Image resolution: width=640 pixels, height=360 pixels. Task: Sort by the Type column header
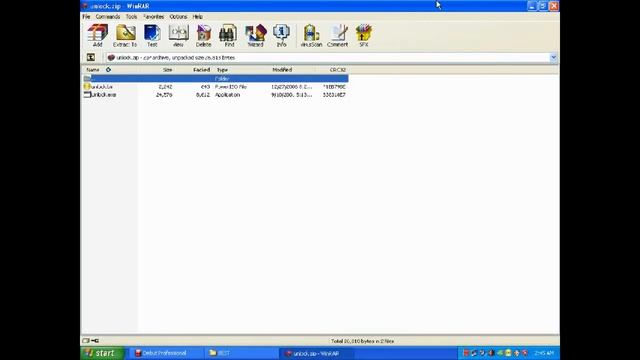pyautogui.click(x=222, y=70)
